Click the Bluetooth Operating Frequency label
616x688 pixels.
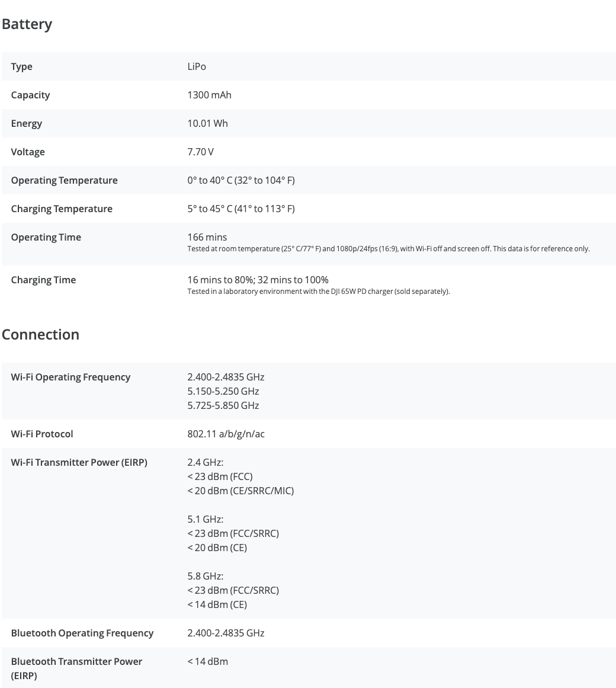tap(82, 633)
